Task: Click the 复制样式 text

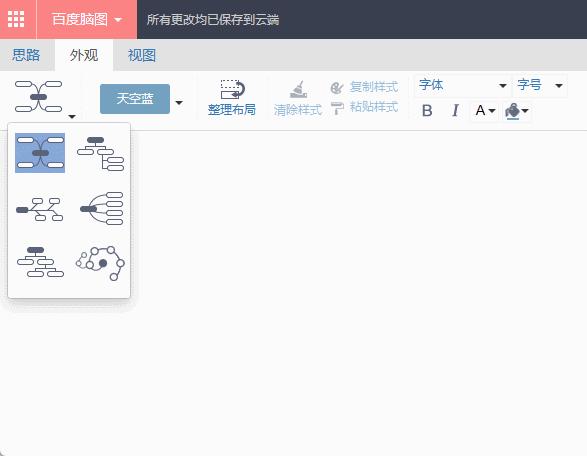Action: click(374, 87)
